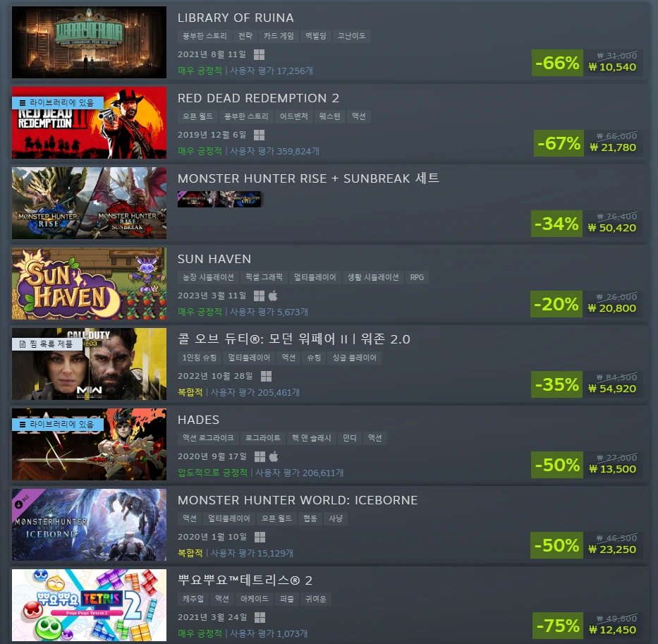Click the 라이브러리에 있음 badge on Hades
This screenshot has height=644, width=658.
tap(58, 425)
